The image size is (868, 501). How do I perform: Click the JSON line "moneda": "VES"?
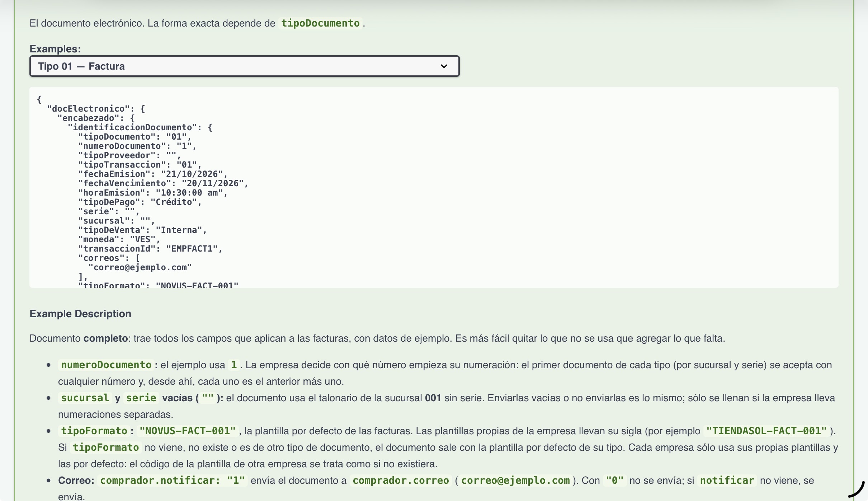coord(119,239)
